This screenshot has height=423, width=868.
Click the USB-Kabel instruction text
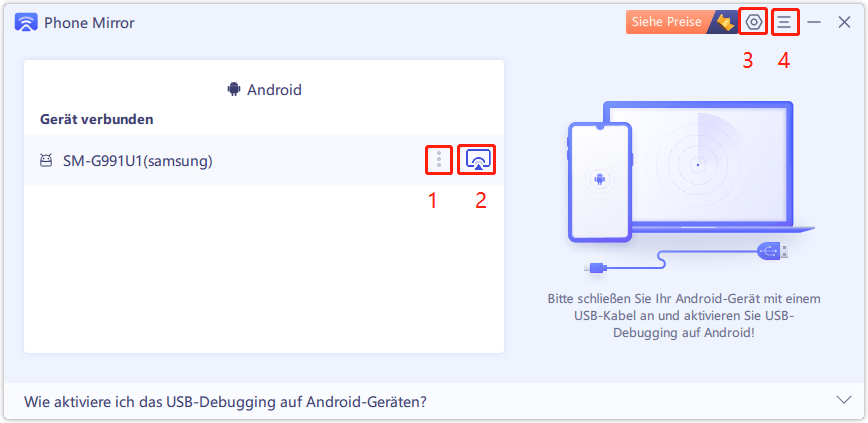tap(684, 316)
